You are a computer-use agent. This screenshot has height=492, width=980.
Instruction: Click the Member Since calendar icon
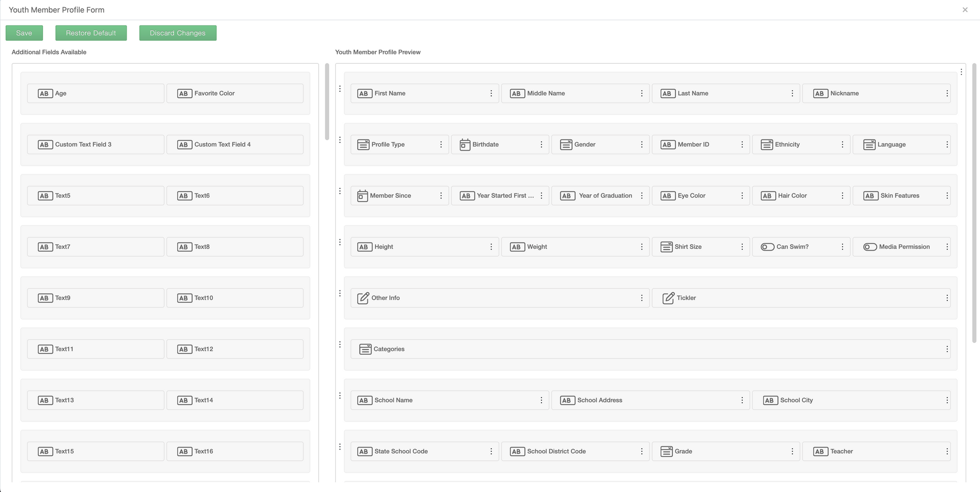tap(362, 195)
